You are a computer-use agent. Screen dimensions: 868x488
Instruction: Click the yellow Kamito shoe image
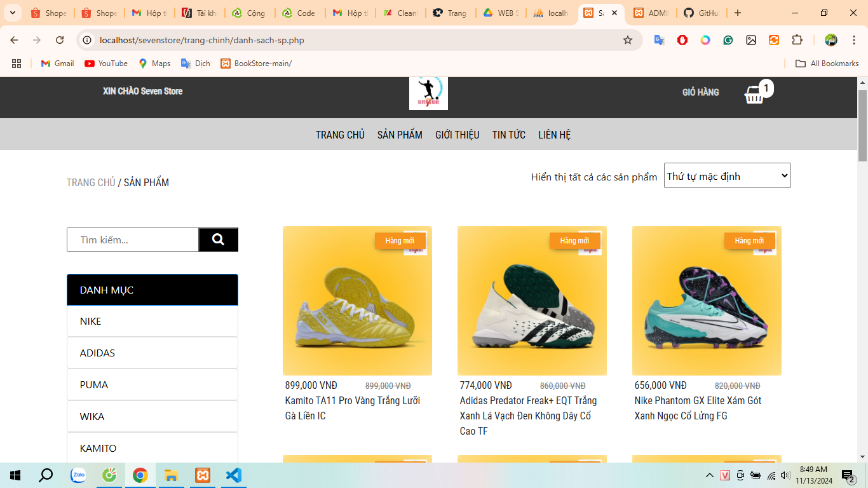pyautogui.click(x=357, y=301)
